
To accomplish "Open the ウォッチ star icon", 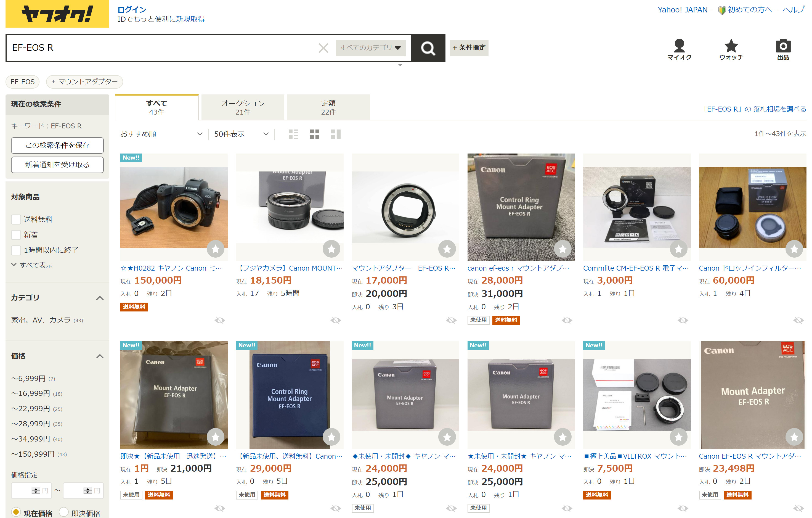I will point(731,49).
